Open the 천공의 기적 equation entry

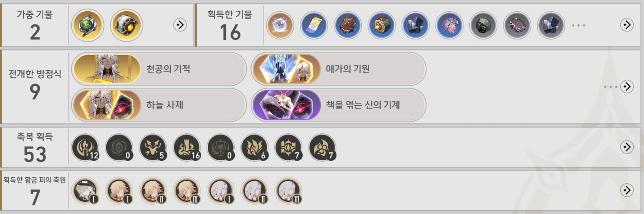click(159, 69)
